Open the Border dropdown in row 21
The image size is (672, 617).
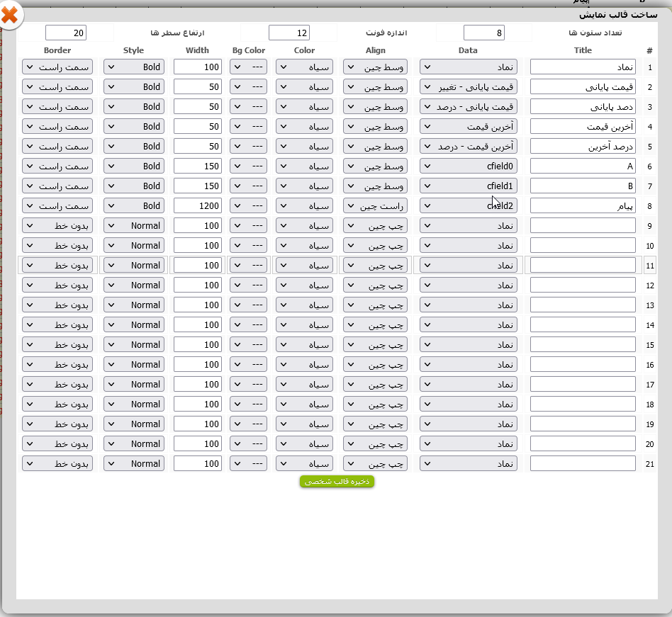coord(57,463)
